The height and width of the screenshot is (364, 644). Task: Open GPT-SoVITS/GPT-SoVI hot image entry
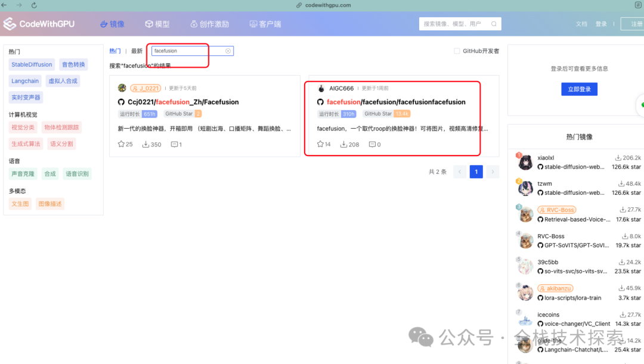click(577, 245)
